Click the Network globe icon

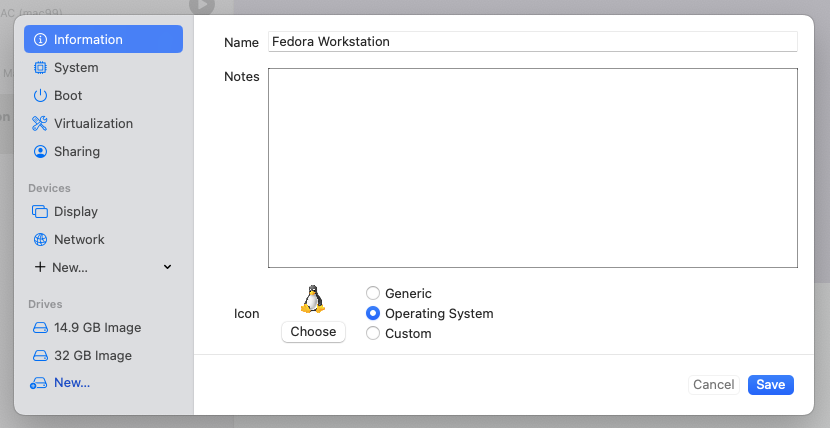tap(40, 240)
